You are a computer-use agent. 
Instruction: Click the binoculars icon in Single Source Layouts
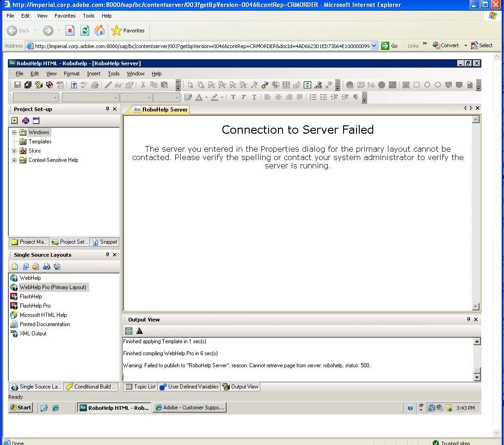(x=47, y=266)
